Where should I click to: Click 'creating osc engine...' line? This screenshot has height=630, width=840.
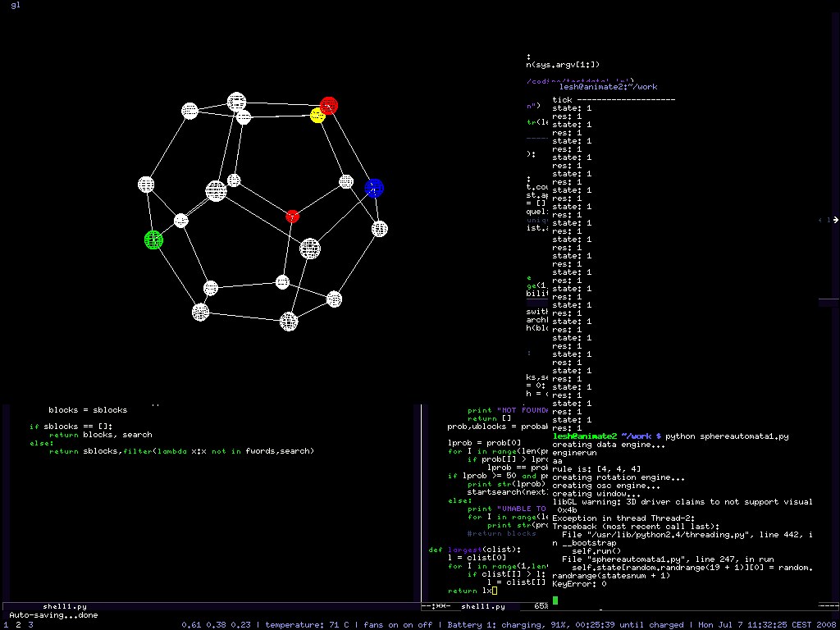(x=606, y=486)
